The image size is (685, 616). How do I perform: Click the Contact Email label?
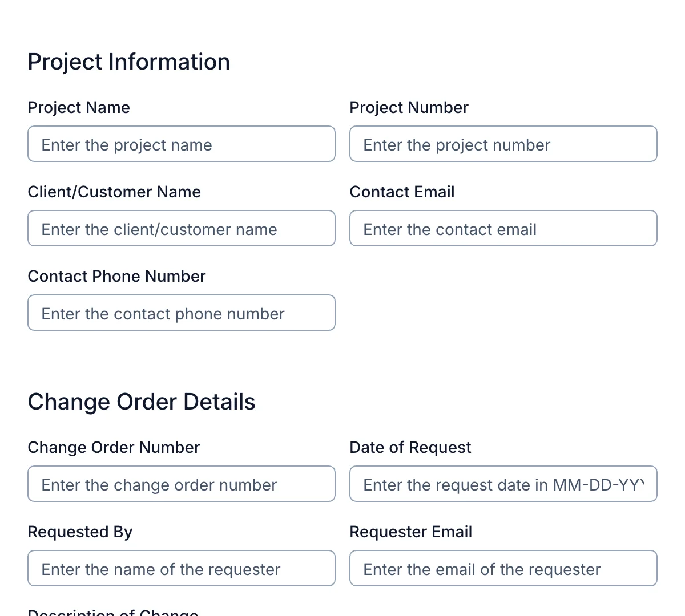click(402, 192)
